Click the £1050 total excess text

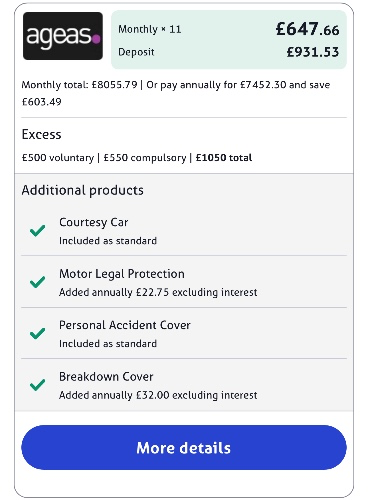[224, 157]
